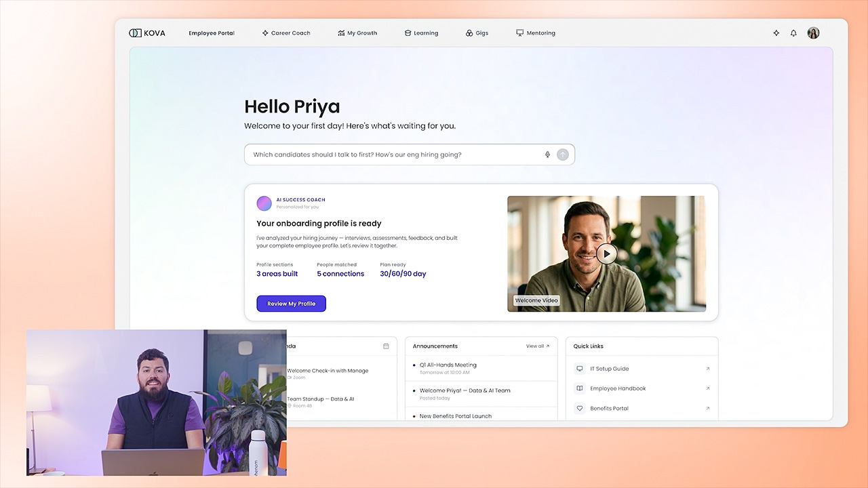This screenshot has height=488, width=868.
Task: Click the calendar icon beside Agenda
Action: 386,346
